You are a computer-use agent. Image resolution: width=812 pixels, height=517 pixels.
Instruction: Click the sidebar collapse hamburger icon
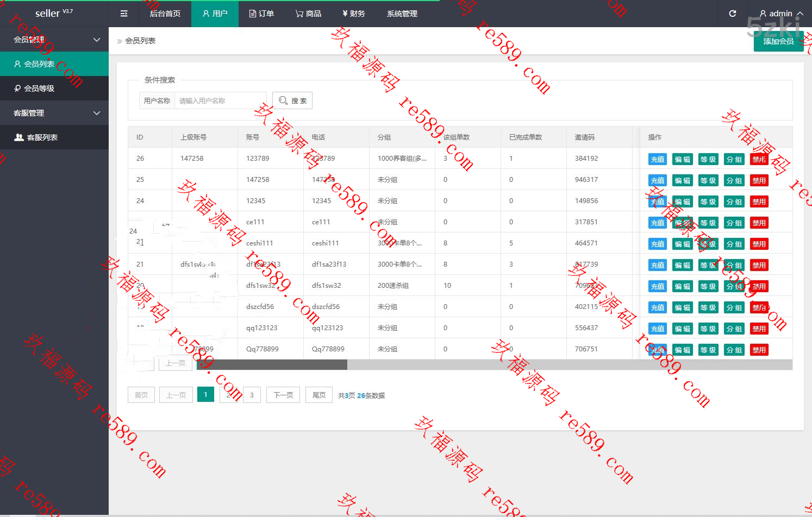point(124,14)
